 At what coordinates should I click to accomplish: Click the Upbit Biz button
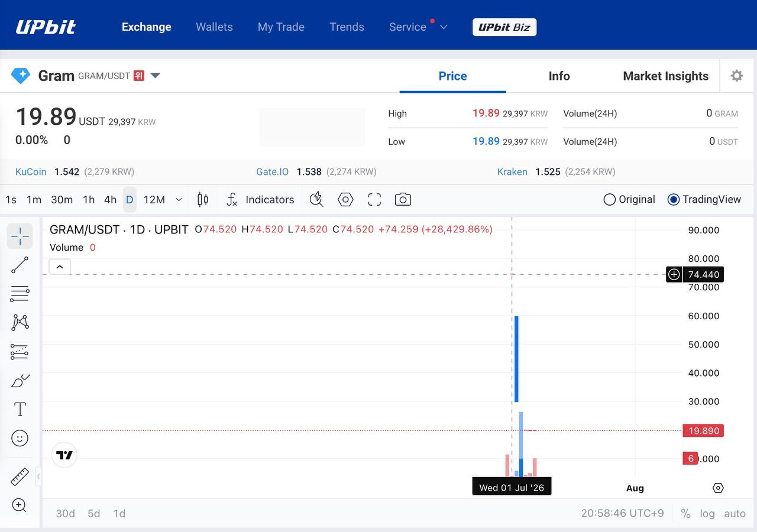[x=504, y=27]
